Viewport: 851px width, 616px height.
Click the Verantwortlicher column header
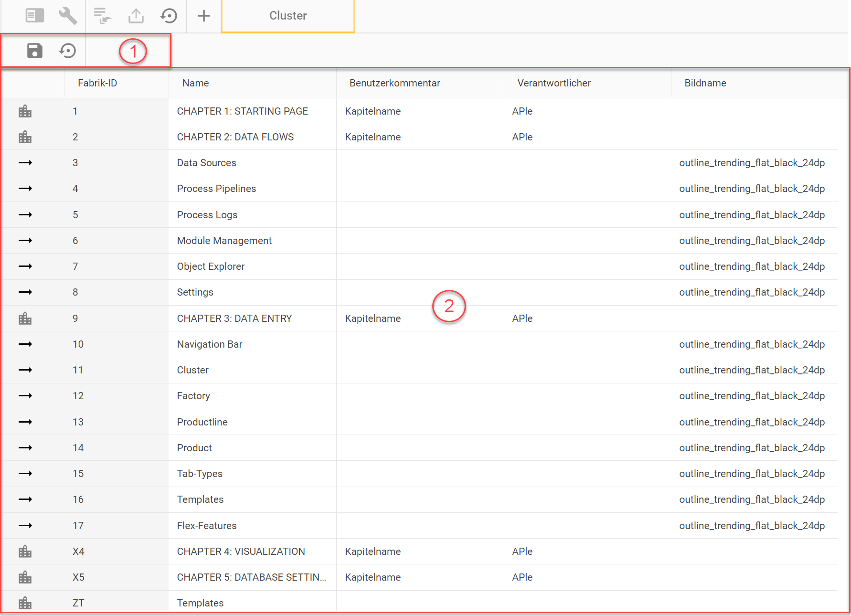click(x=554, y=83)
